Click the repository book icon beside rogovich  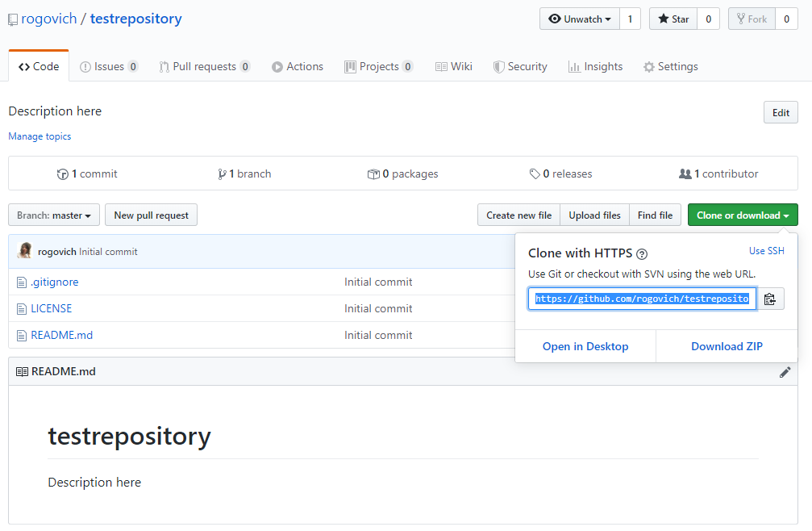(x=13, y=20)
